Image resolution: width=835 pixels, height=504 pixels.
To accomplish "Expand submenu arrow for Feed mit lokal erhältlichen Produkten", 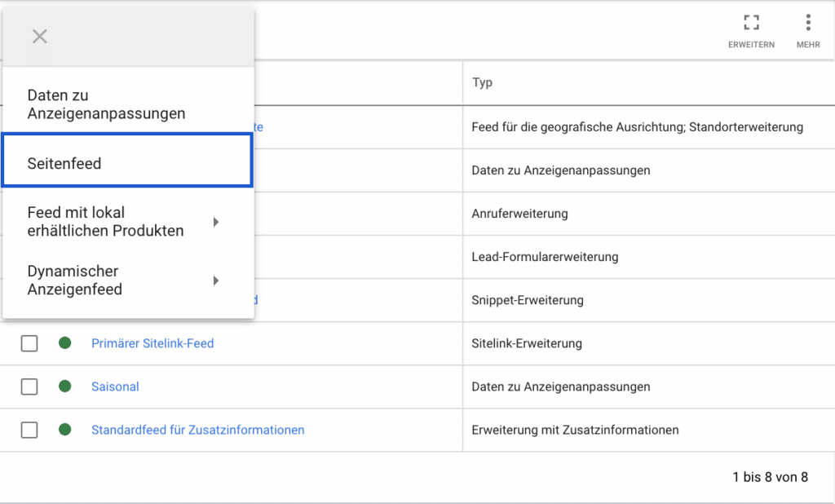I will click(x=216, y=222).
